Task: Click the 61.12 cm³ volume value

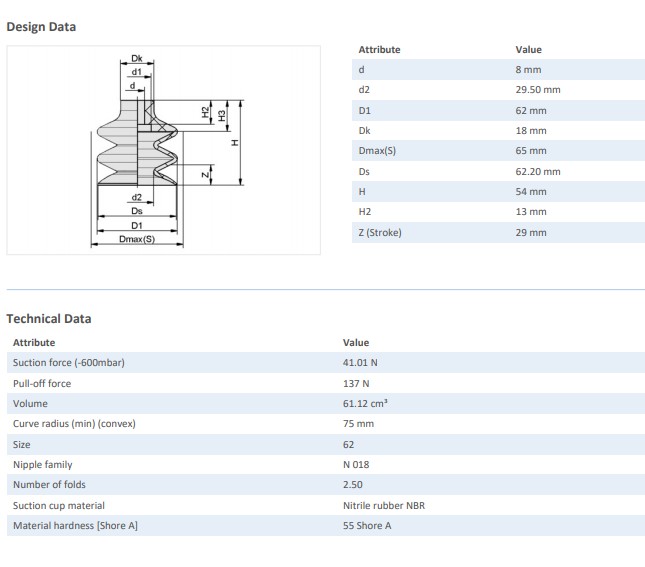Action: [365, 403]
